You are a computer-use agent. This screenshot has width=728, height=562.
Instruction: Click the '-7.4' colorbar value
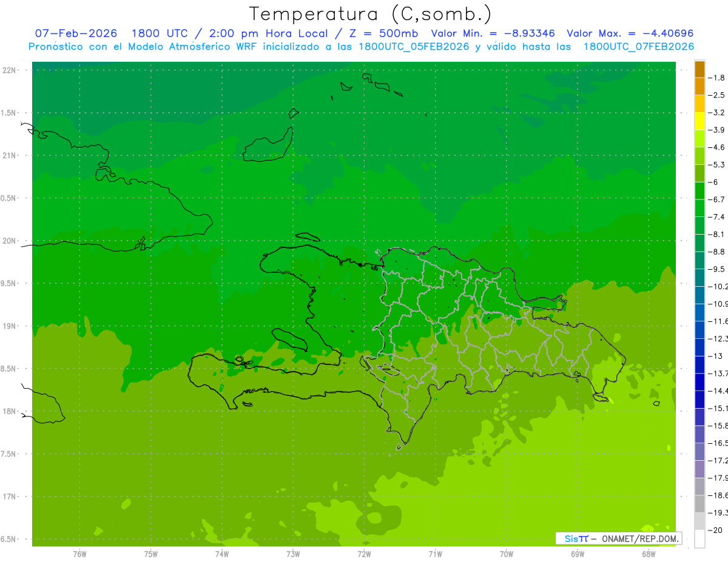(x=717, y=217)
